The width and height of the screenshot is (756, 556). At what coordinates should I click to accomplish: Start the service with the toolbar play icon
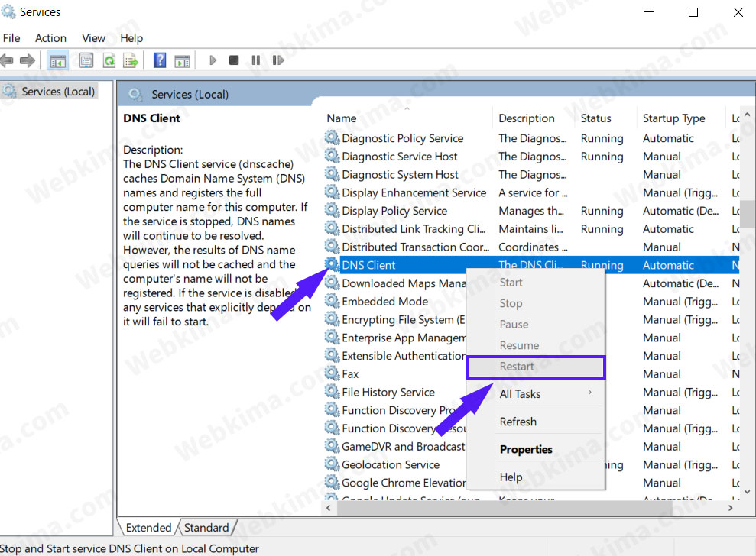(x=213, y=60)
